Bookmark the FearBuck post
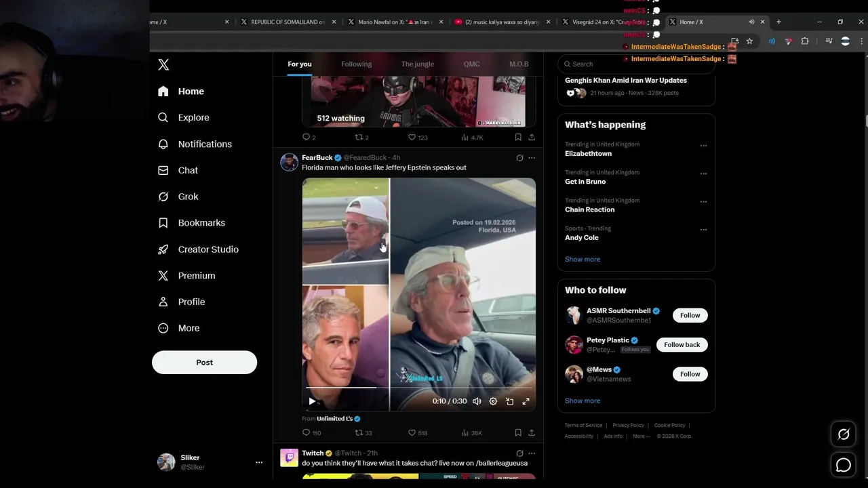 point(518,432)
